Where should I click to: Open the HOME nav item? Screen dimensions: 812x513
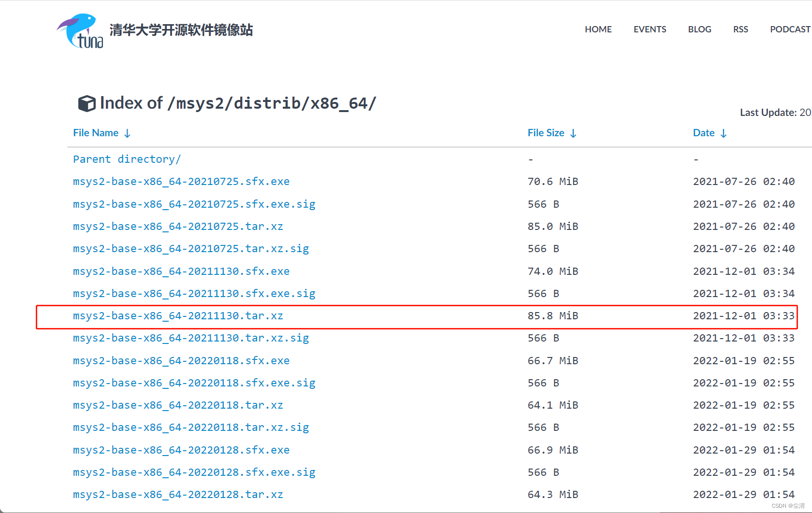pyautogui.click(x=598, y=29)
